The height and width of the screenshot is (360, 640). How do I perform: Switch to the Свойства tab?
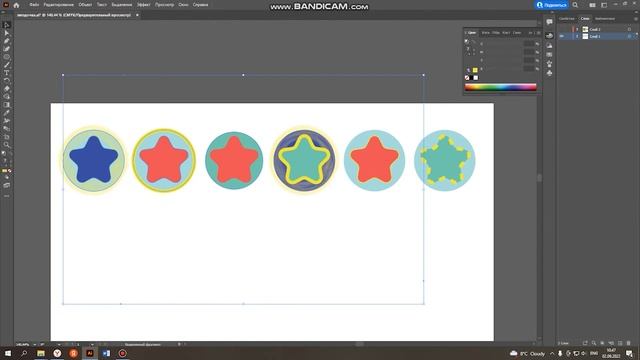click(x=567, y=18)
